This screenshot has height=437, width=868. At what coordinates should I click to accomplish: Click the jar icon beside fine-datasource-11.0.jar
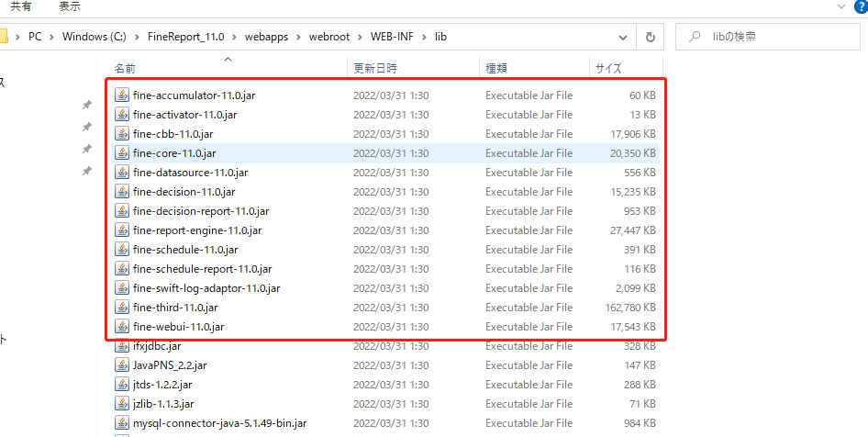click(121, 173)
